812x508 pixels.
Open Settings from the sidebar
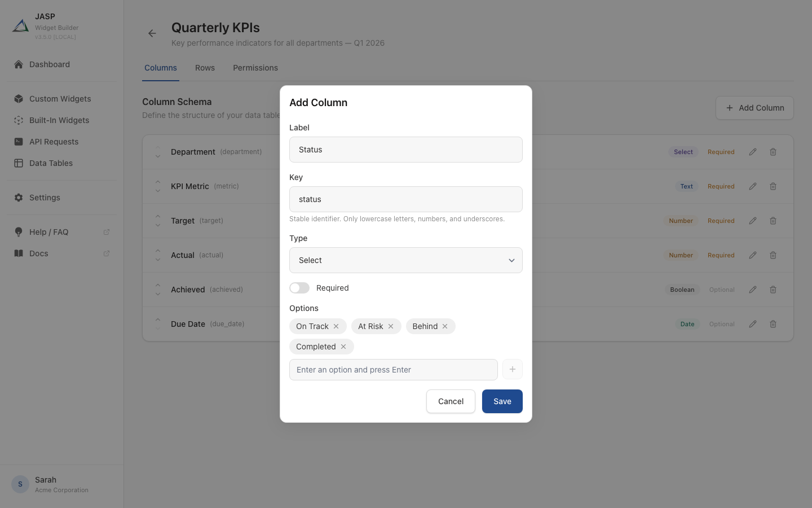click(45, 198)
